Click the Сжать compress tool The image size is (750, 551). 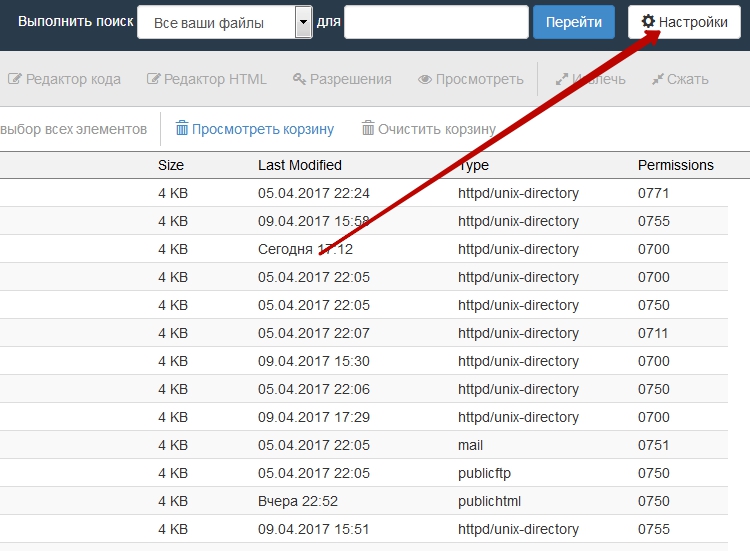[x=680, y=79]
